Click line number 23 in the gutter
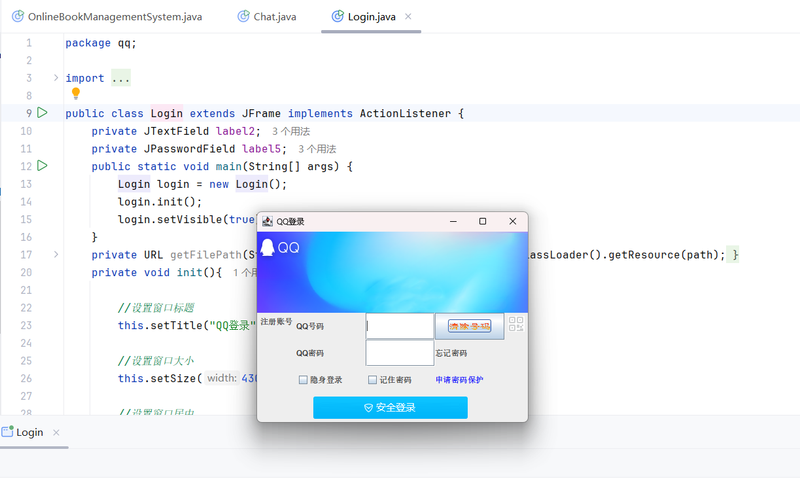This screenshot has width=800, height=479. click(26, 325)
